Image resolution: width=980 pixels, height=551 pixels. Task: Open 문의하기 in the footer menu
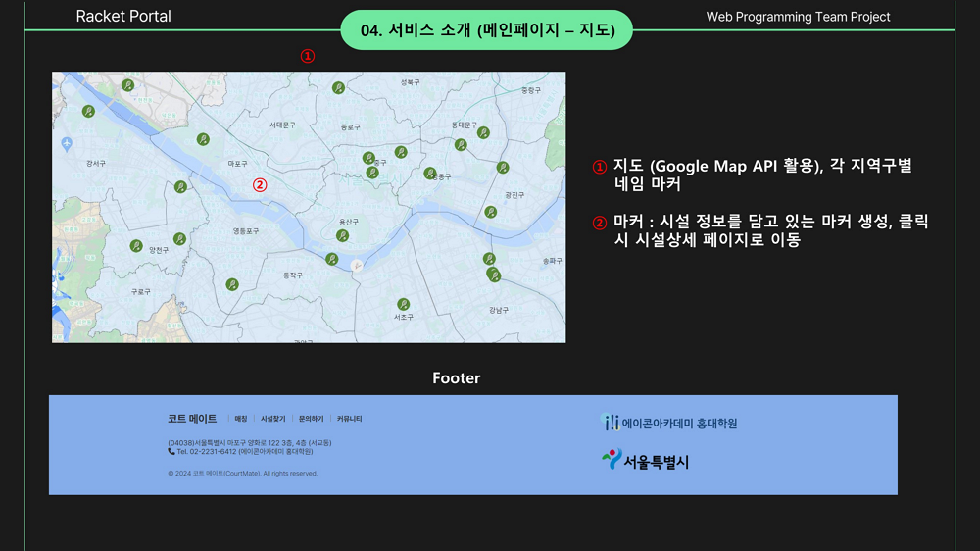point(311,419)
